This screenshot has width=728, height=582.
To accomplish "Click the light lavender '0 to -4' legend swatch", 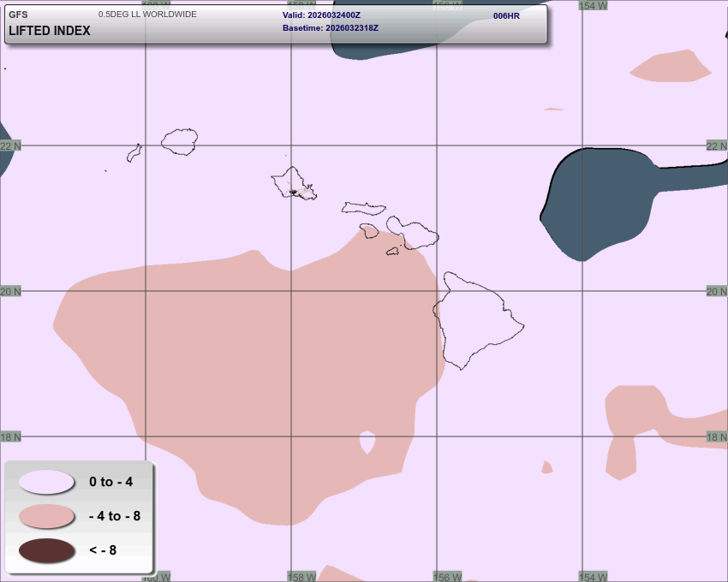I will pos(46,482).
